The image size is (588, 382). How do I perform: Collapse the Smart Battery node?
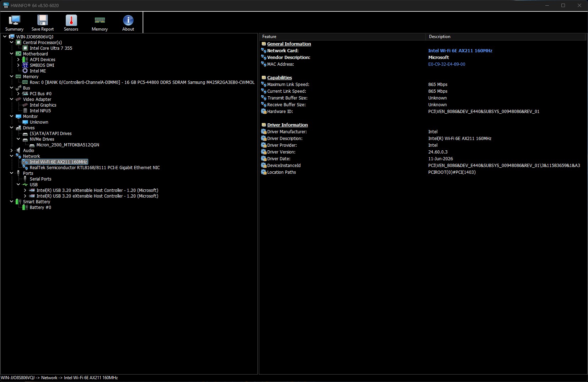(12, 201)
